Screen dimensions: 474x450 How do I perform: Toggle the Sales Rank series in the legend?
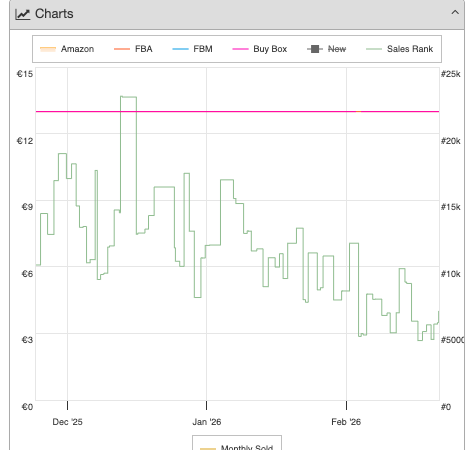[x=399, y=49]
